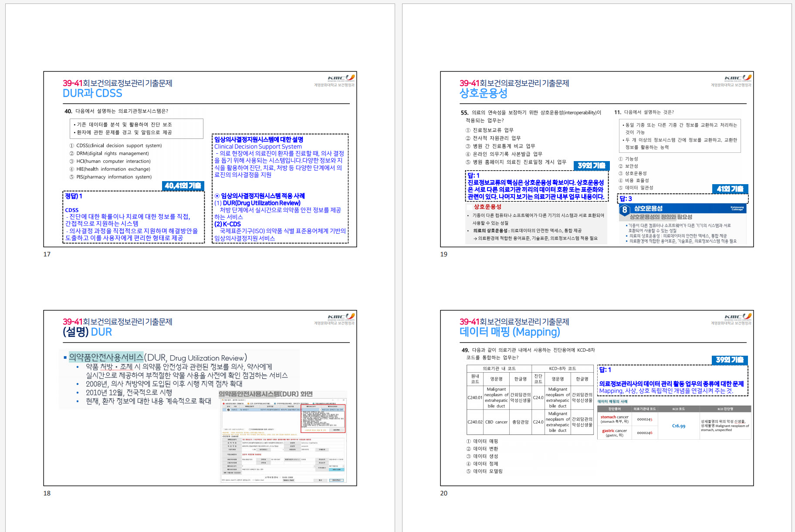Click the KMC logo on the (설명) DUR slide

click(x=341, y=316)
